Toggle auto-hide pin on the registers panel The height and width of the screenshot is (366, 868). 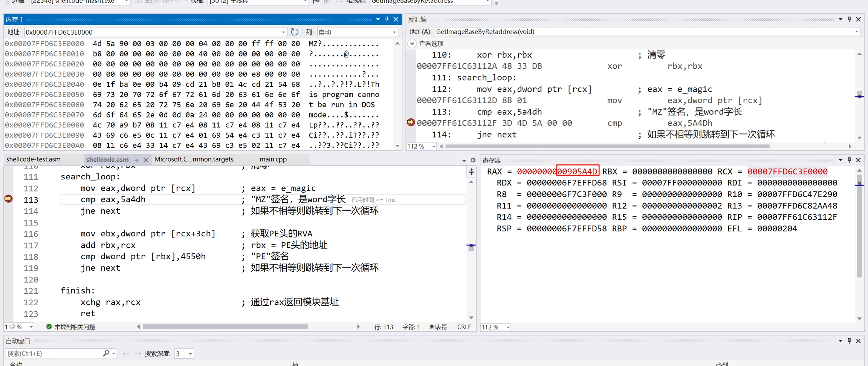coord(850,160)
